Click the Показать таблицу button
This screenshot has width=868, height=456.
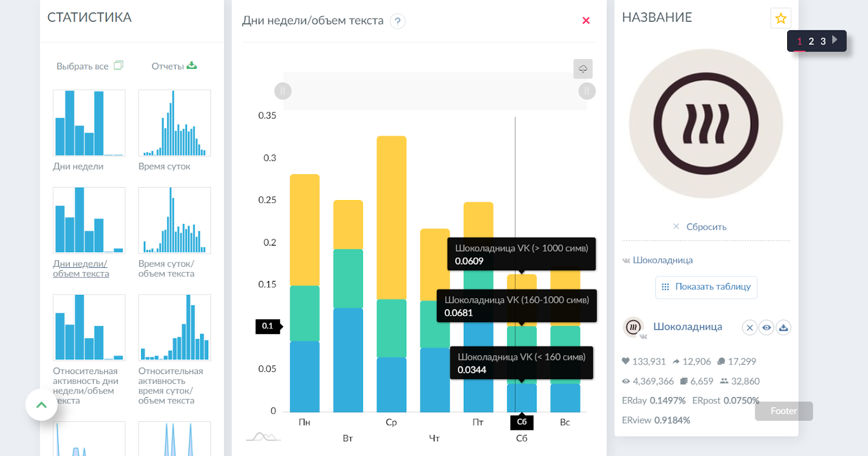tap(706, 287)
